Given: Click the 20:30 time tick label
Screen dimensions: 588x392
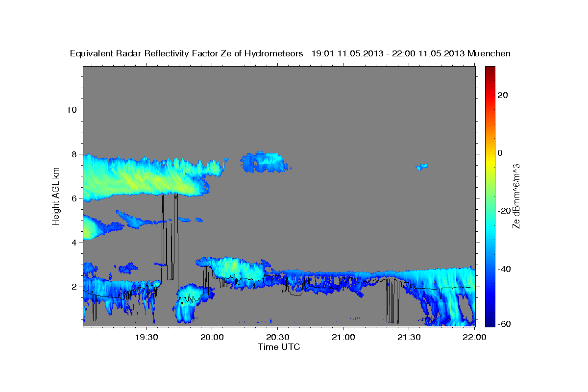Looking at the screenshot, I should tap(277, 338).
